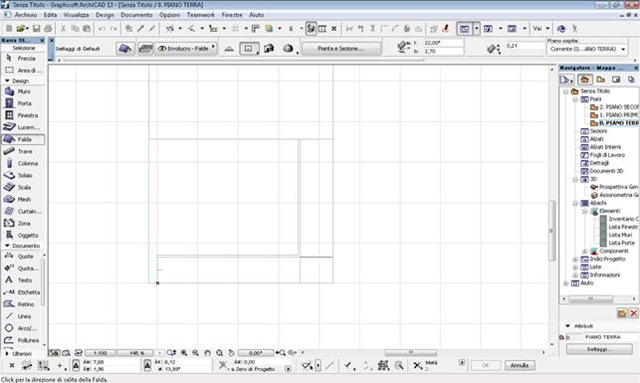Open the Piano ospite dropdown
This screenshot has height=383, width=640.
coord(587,49)
